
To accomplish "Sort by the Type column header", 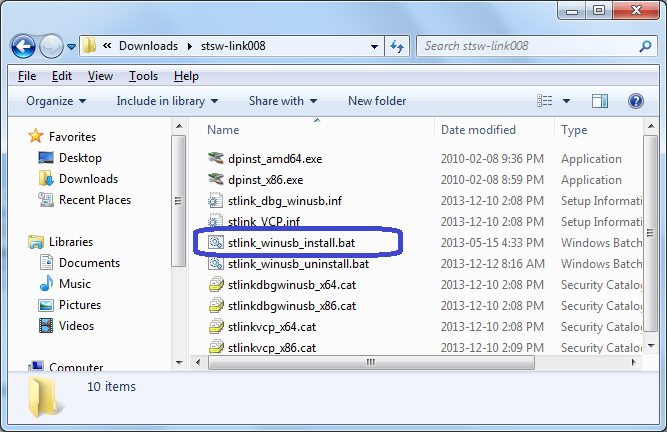I will [x=574, y=130].
